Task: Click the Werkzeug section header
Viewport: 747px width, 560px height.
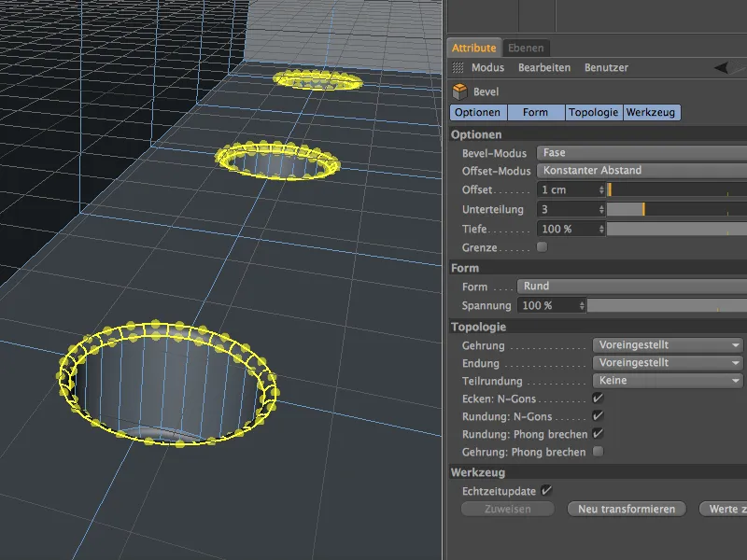Action: [598, 473]
